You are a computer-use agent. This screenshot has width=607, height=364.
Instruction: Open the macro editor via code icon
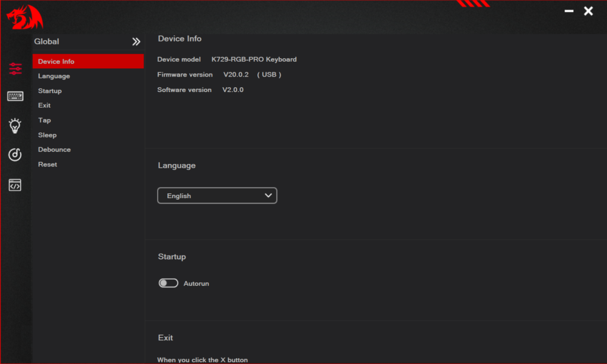(x=15, y=184)
